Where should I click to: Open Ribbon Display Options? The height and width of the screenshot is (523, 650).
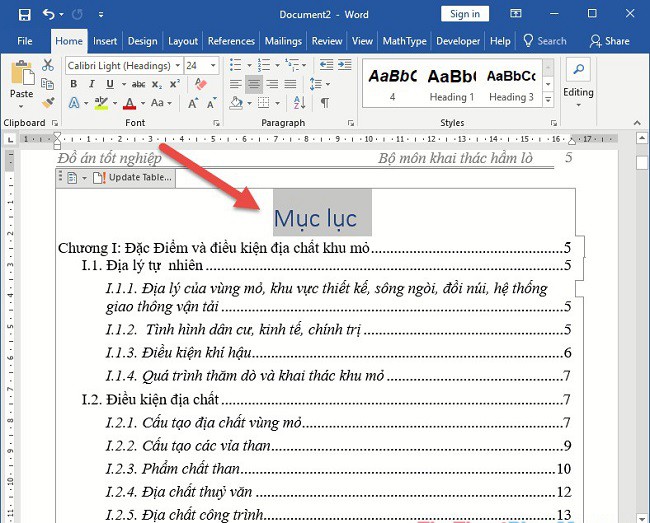[x=515, y=14]
